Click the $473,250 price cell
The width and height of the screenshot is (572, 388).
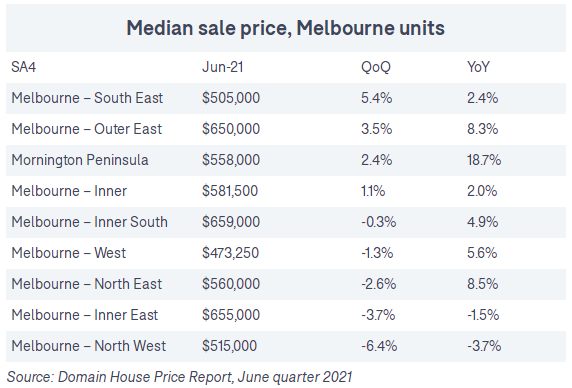click(231, 253)
